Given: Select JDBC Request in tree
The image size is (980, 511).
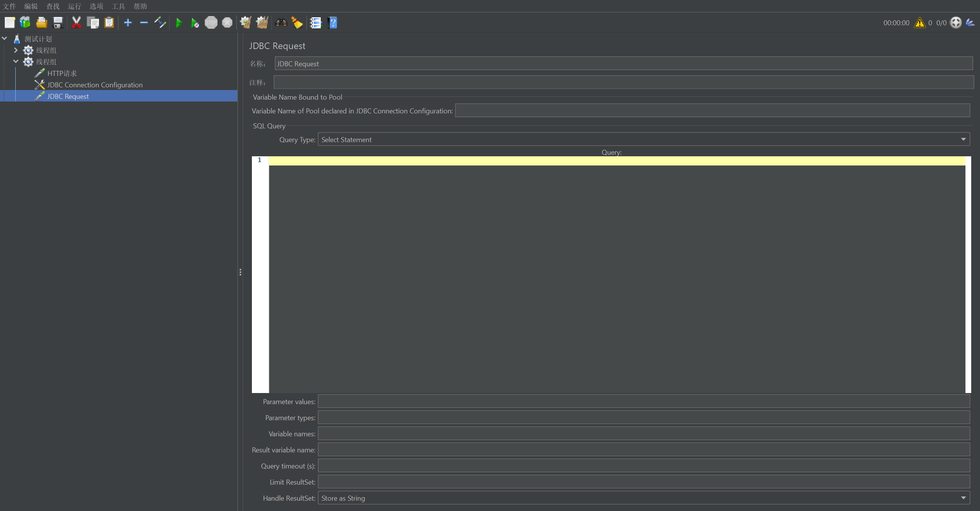Looking at the screenshot, I should (x=68, y=96).
